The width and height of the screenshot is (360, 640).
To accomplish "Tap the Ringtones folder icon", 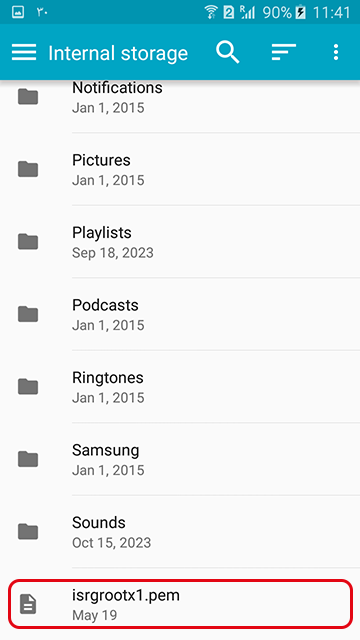I will pyautogui.click(x=28, y=387).
